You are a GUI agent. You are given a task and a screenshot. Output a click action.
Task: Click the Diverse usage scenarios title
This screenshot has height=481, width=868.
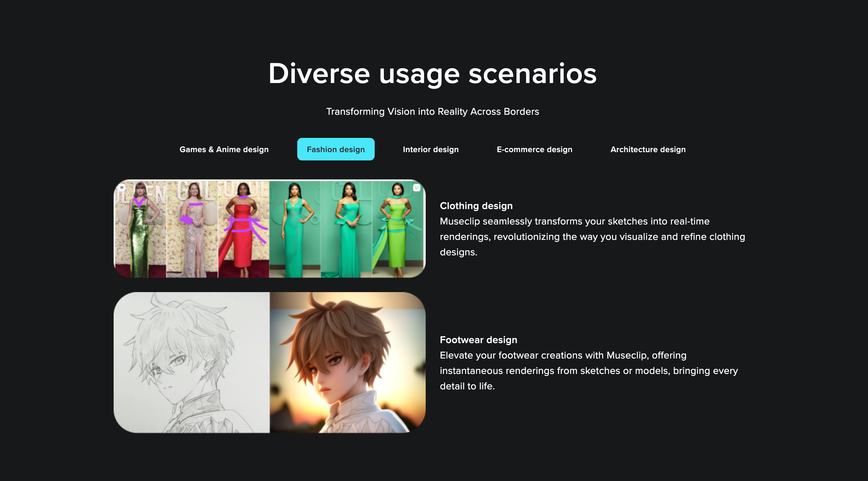(432, 74)
